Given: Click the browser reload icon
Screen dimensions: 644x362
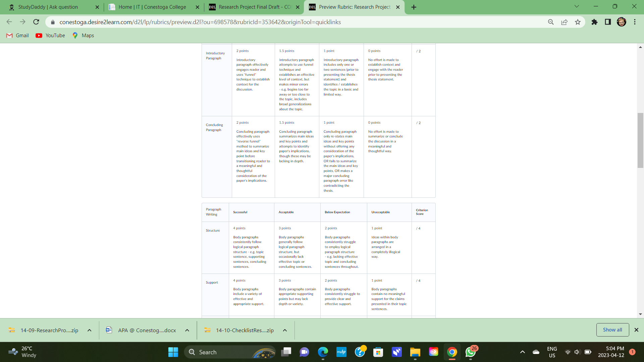Looking at the screenshot, I should coord(36,22).
